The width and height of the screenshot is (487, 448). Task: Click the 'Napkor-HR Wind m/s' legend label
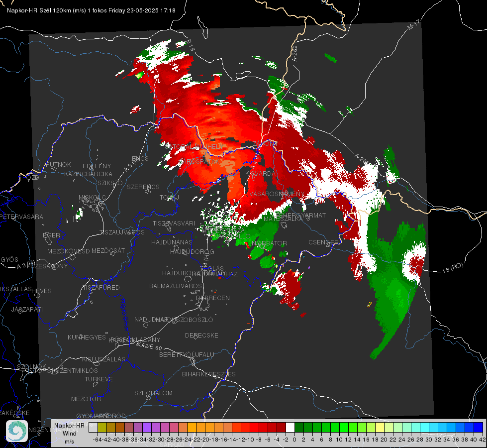tap(69, 433)
